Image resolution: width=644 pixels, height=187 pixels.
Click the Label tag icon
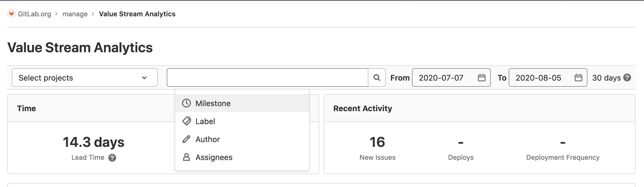click(x=186, y=121)
